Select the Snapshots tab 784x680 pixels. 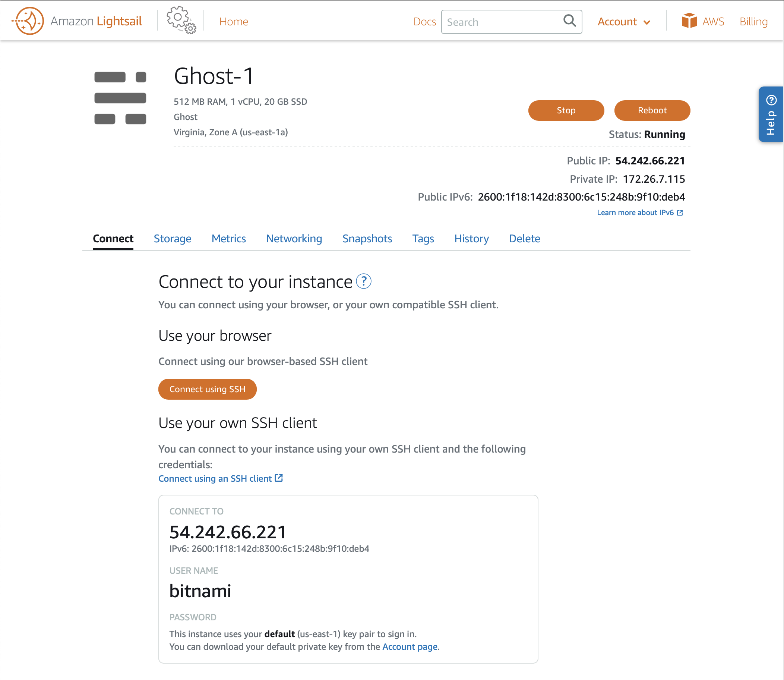[x=367, y=239]
